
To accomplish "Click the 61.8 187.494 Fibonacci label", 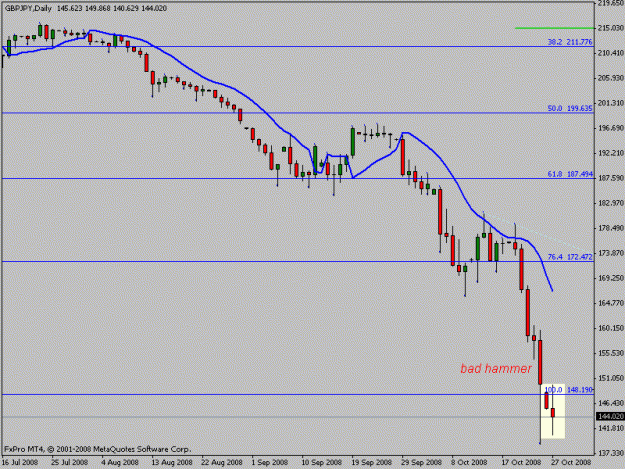I will [x=570, y=174].
